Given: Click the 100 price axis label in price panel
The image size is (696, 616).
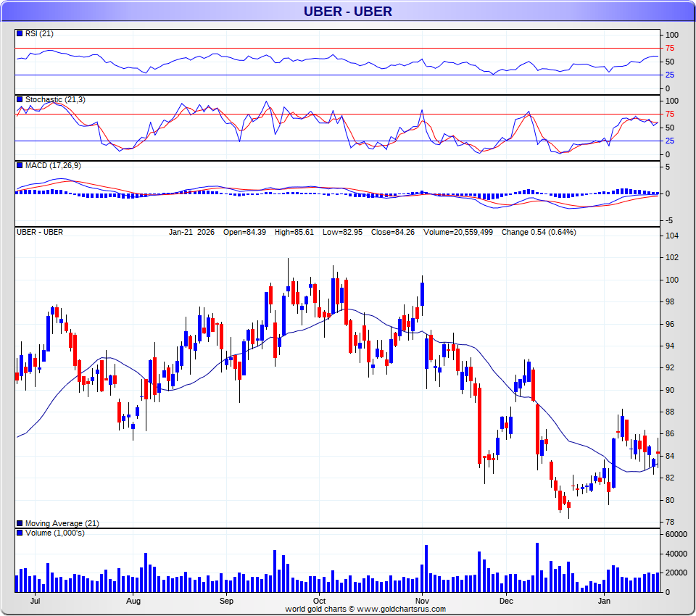Looking at the screenshot, I should (672, 280).
